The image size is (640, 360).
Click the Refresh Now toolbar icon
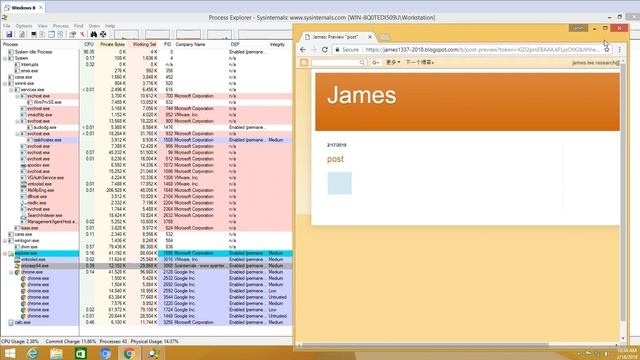(22, 35)
